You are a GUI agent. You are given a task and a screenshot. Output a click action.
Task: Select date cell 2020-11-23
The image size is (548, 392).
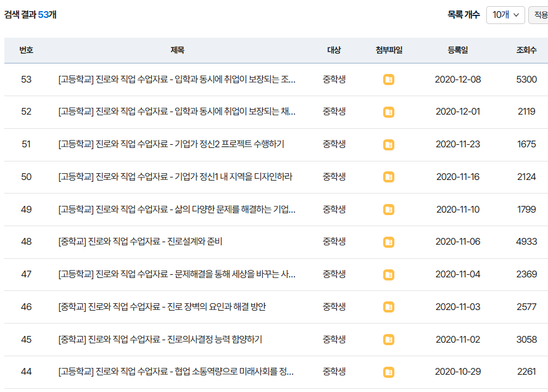pos(458,144)
